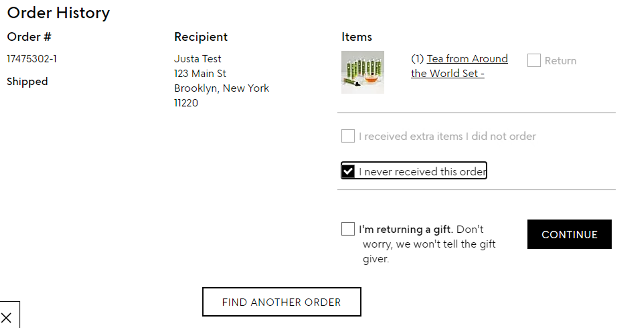
Task: Click the Recipient column heading
Action: click(201, 37)
